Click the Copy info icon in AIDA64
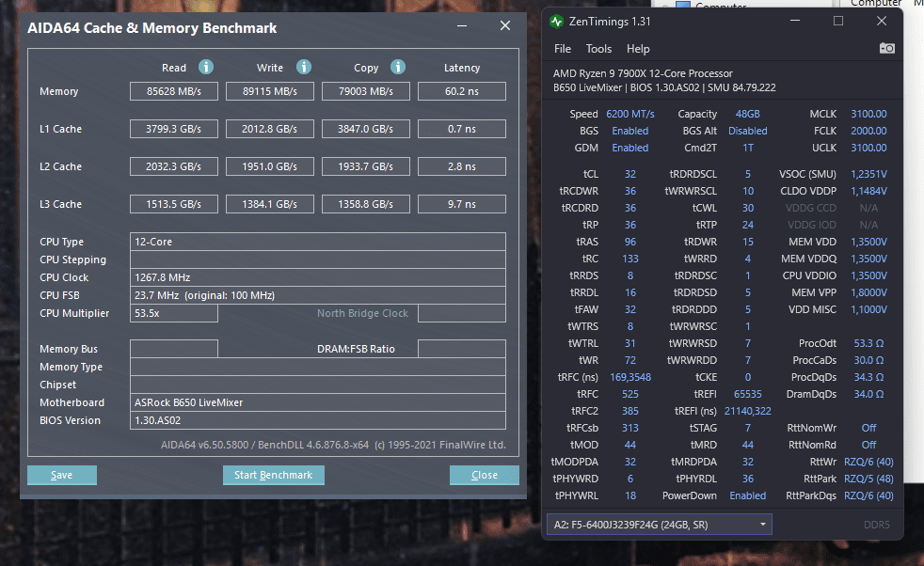This screenshot has width=924, height=566. click(x=398, y=67)
